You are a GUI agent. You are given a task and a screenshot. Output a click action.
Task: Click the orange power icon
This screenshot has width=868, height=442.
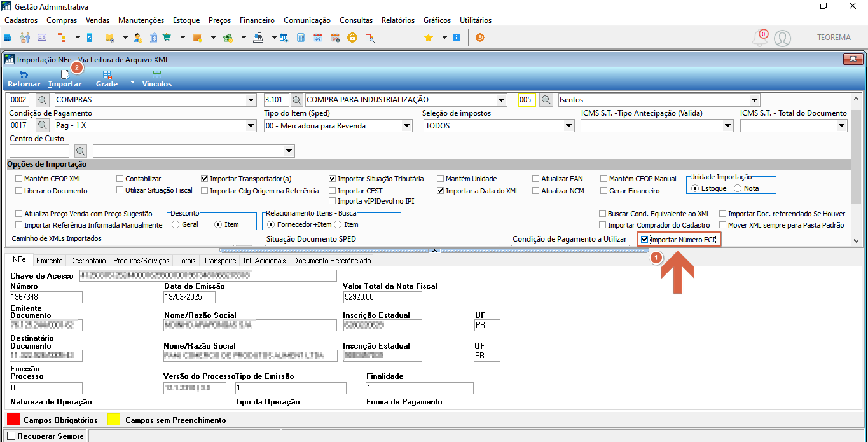(479, 38)
